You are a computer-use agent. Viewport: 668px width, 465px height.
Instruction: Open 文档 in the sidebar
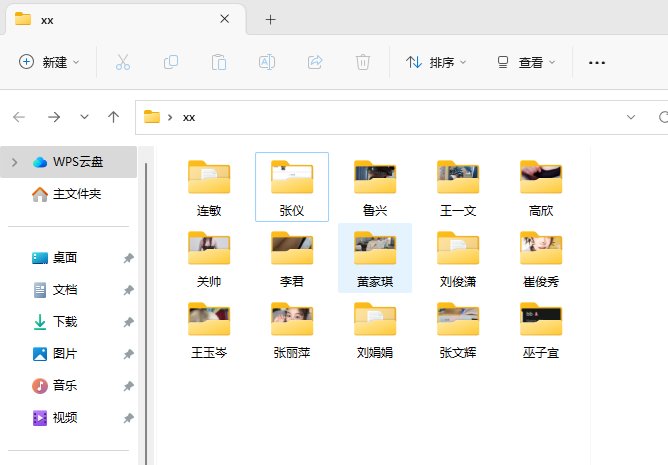click(68, 290)
